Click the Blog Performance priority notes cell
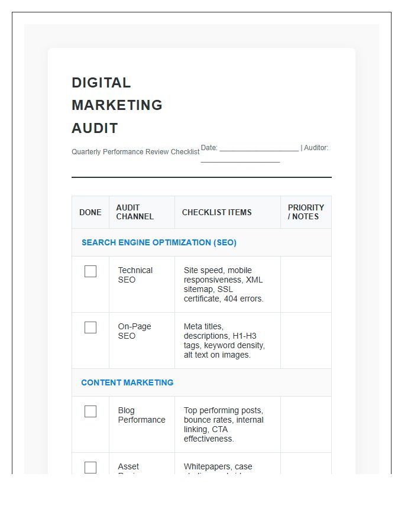 pos(306,424)
